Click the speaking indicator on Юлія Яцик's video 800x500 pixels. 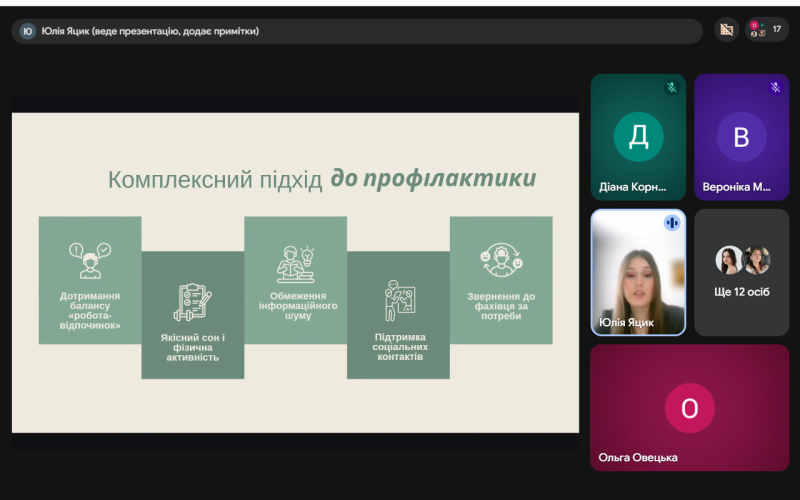point(671,223)
